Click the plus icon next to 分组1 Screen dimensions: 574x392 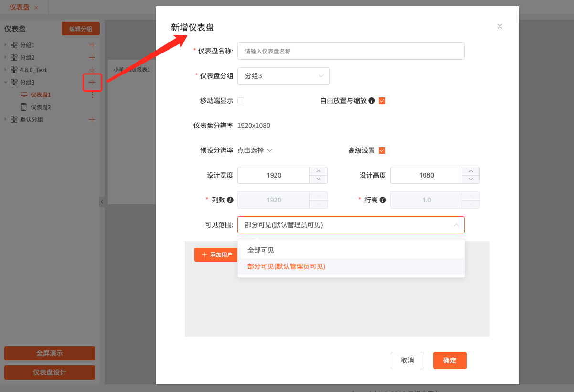[x=92, y=45]
